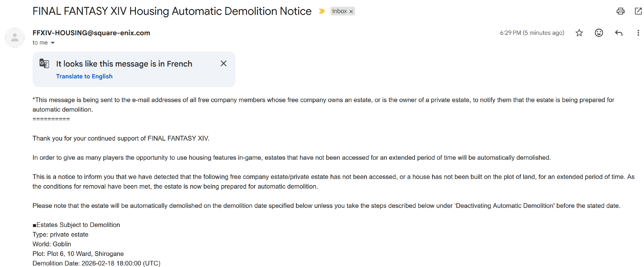The width and height of the screenshot is (644, 267).
Task: Click Translate to English
Action: pyautogui.click(x=84, y=76)
